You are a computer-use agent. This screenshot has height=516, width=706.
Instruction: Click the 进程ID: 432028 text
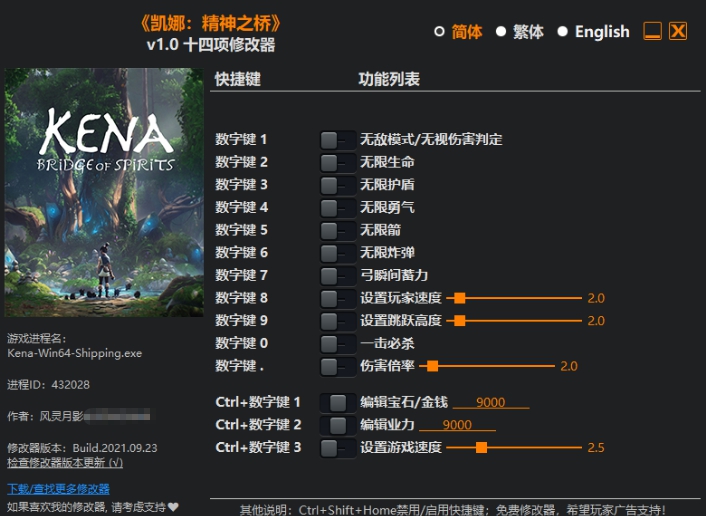48,385
